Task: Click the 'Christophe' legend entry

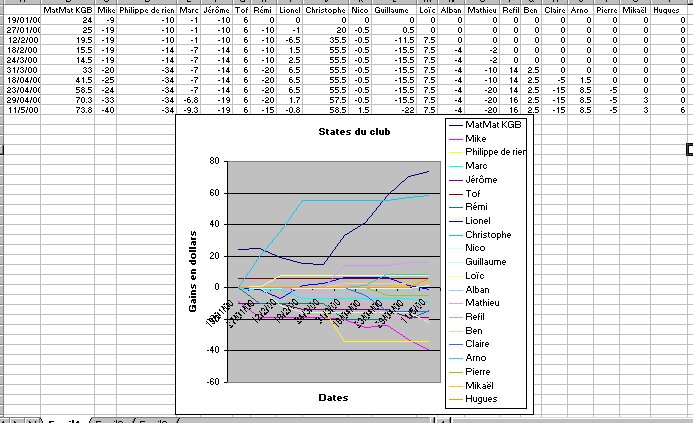Action: click(480, 235)
